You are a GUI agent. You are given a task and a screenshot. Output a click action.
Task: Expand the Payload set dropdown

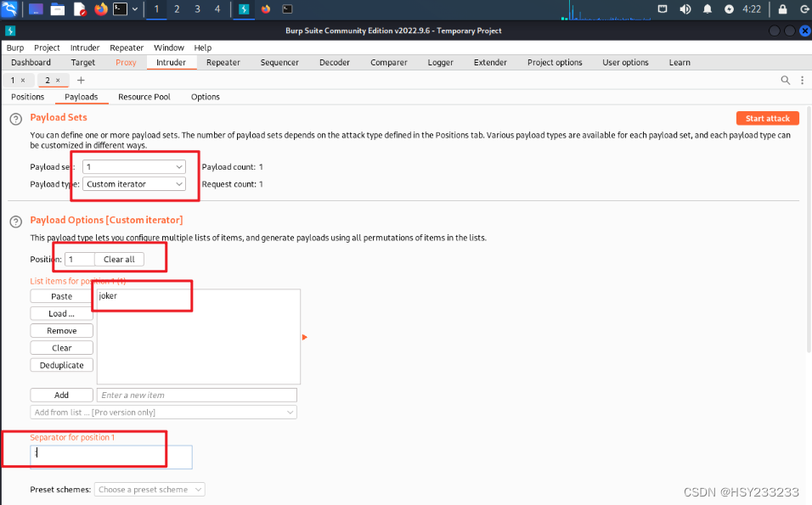133,166
